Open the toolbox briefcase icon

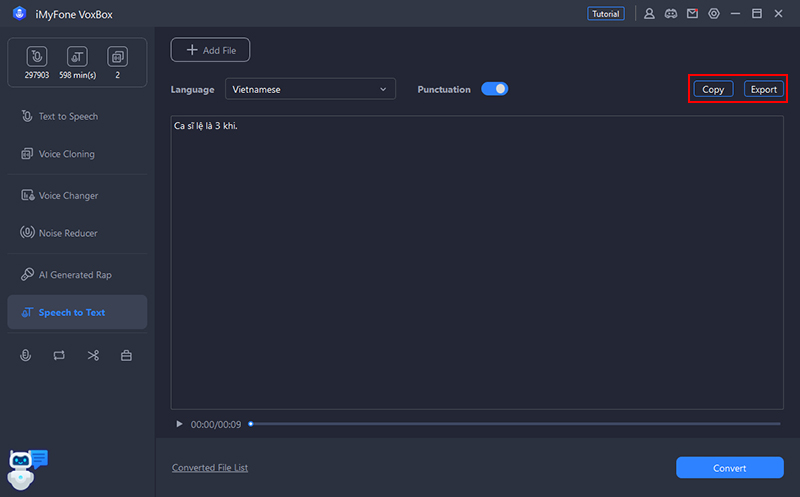[126, 355]
